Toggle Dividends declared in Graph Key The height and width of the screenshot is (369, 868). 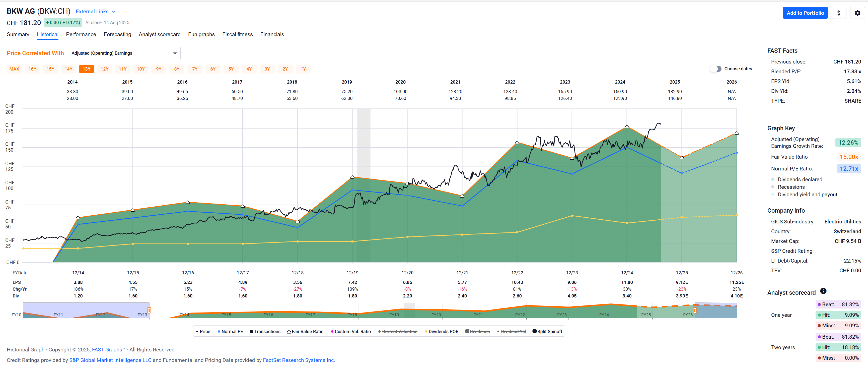coord(800,179)
